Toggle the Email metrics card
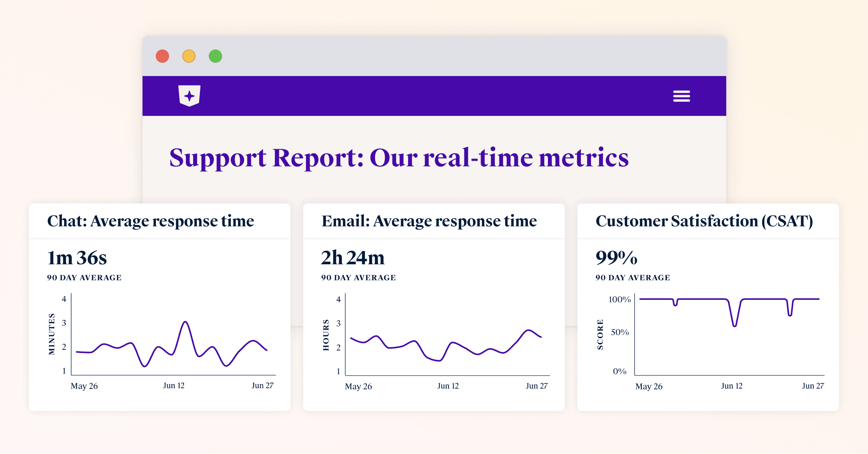This screenshot has width=868, height=454. tap(434, 308)
